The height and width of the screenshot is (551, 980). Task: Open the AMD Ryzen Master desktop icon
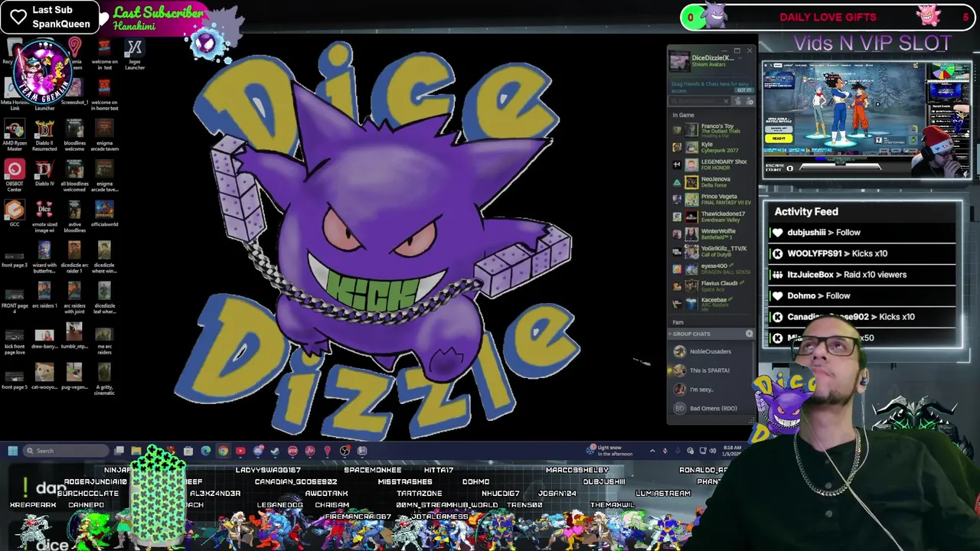(x=15, y=136)
